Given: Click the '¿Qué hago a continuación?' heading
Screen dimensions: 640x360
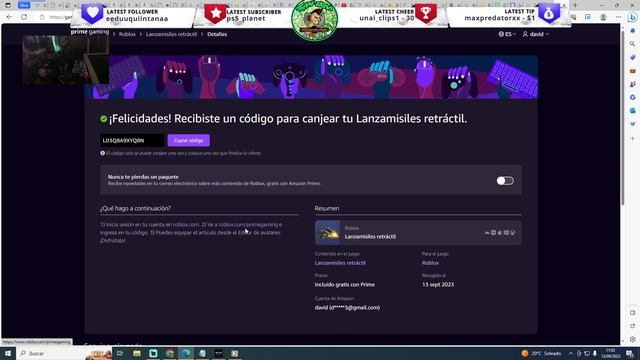Looking at the screenshot, I should (x=136, y=208).
